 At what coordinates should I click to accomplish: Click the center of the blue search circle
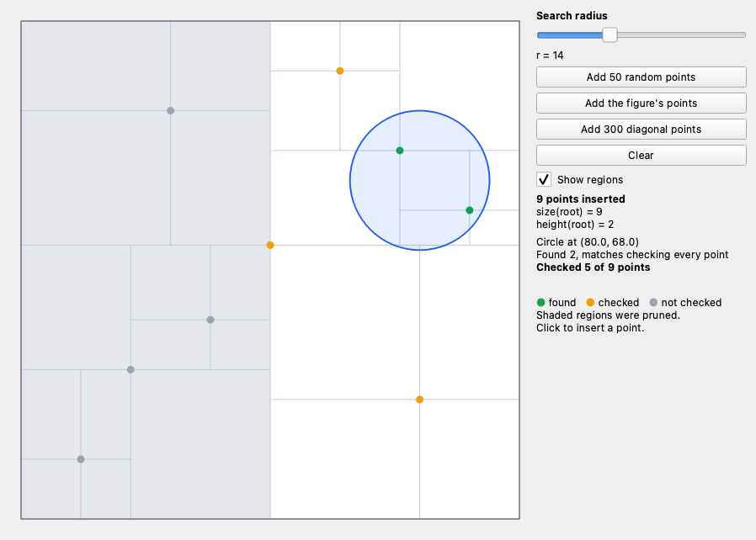(x=419, y=180)
